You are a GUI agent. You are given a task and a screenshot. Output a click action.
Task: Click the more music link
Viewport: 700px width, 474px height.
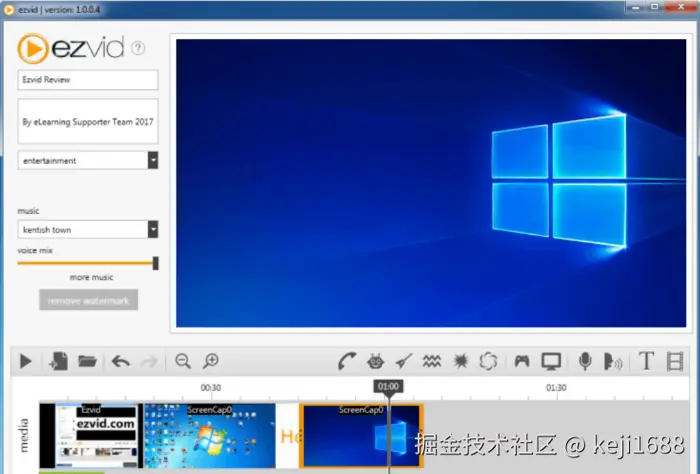(91, 277)
